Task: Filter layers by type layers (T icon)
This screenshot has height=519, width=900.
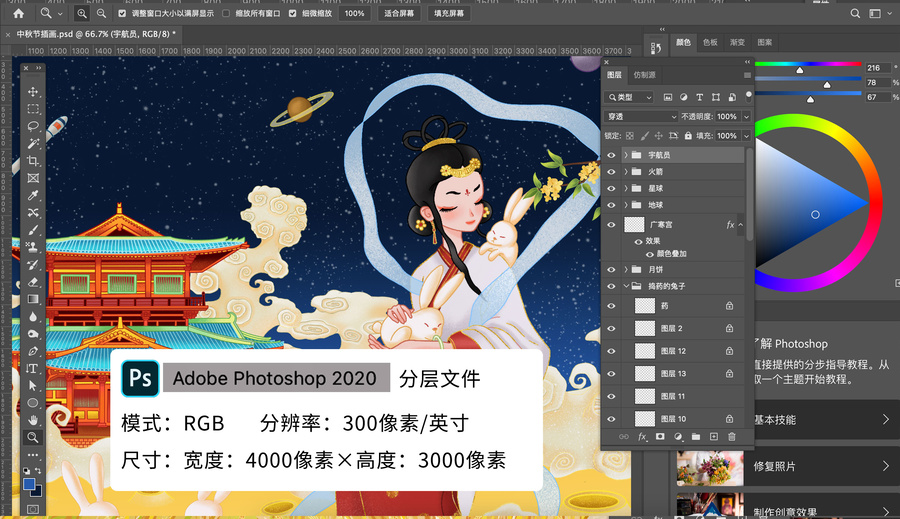Action: (699, 98)
